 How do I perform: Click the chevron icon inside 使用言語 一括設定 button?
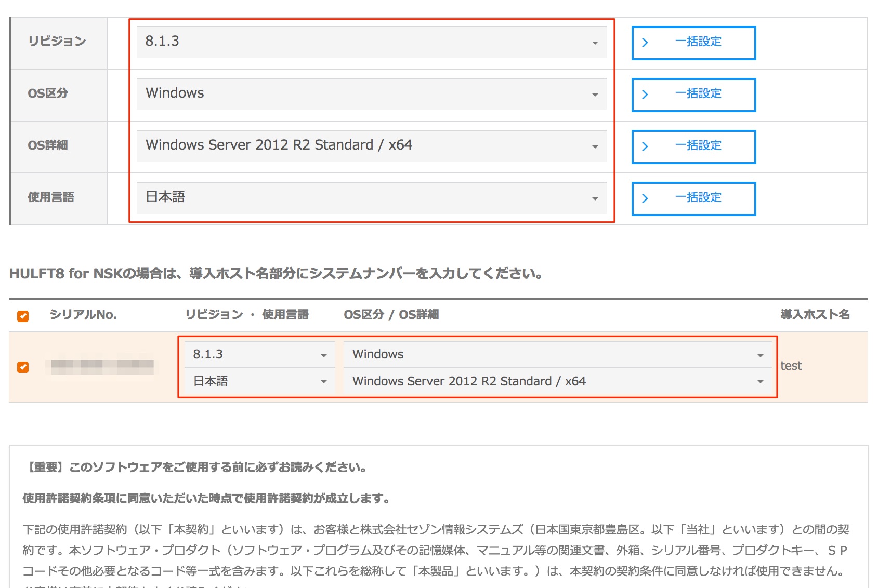[646, 198]
